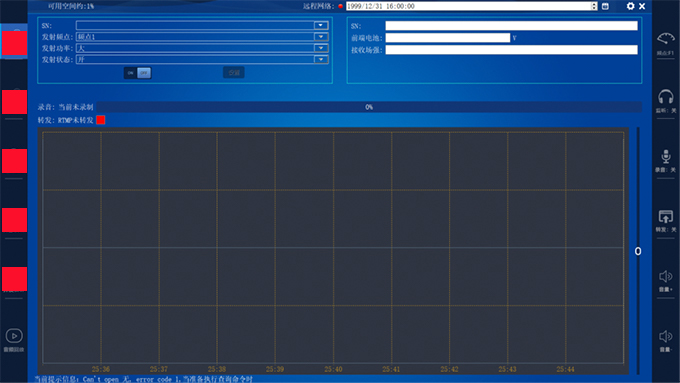
Task: Toggle the ON/OFF switch
Action: 137,73
